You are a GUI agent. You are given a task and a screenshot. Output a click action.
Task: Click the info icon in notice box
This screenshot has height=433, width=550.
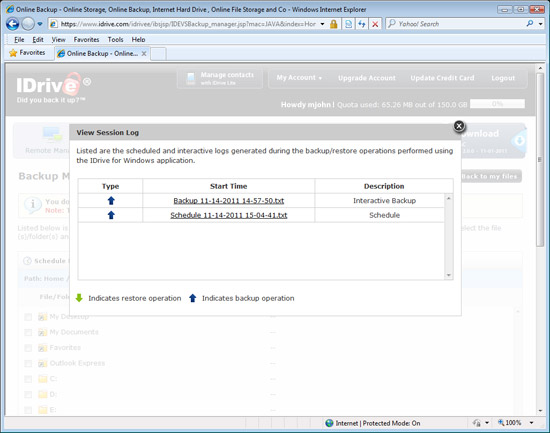tap(33, 204)
